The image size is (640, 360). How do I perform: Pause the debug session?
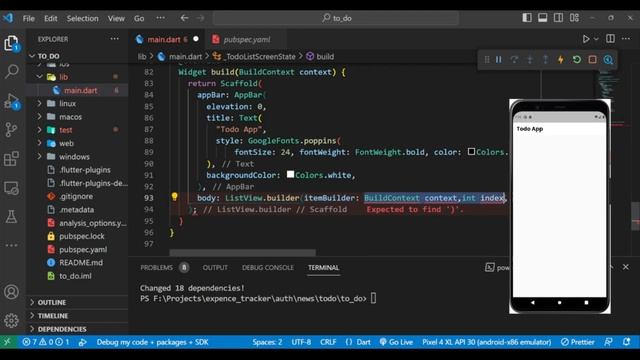(499, 60)
